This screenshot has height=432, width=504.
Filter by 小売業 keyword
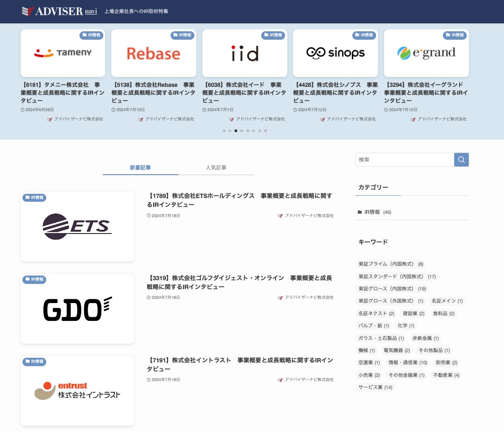click(x=369, y=375)
